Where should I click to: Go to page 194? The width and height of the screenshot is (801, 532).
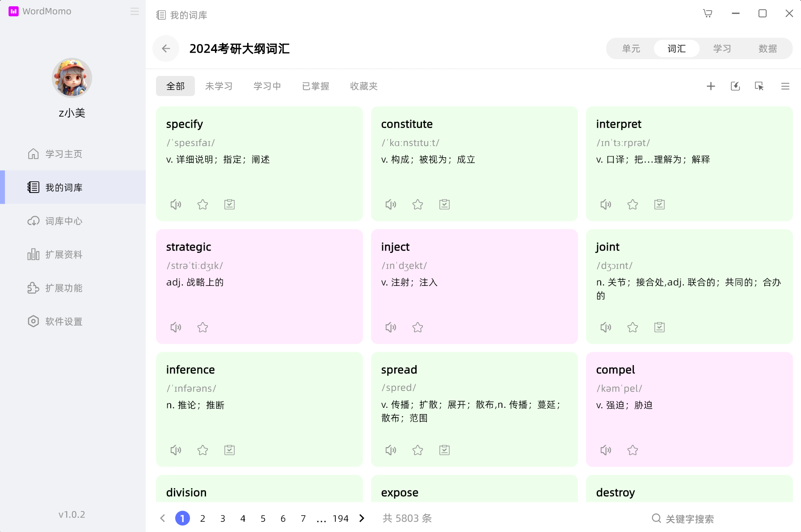click(x=340, y=519)
